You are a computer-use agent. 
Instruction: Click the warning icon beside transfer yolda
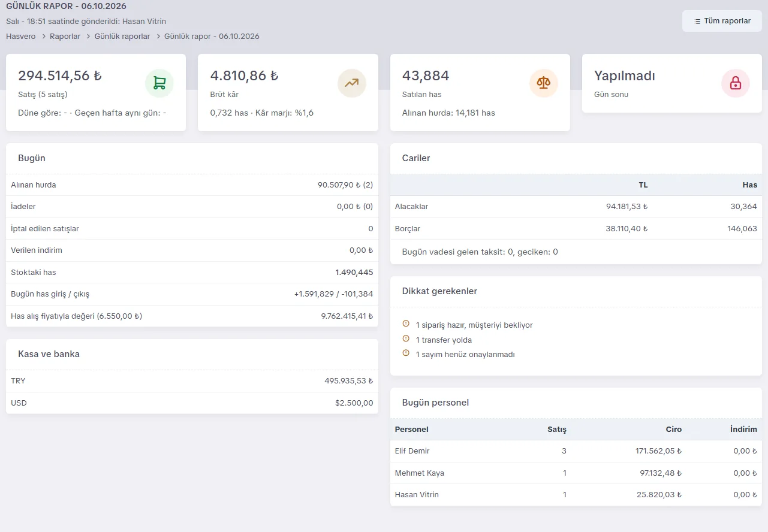click(x=406, y=339)
